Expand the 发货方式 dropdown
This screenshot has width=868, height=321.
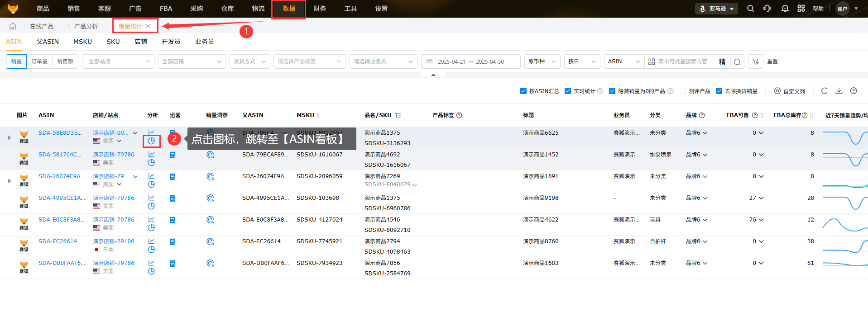(x=250, y=61)
